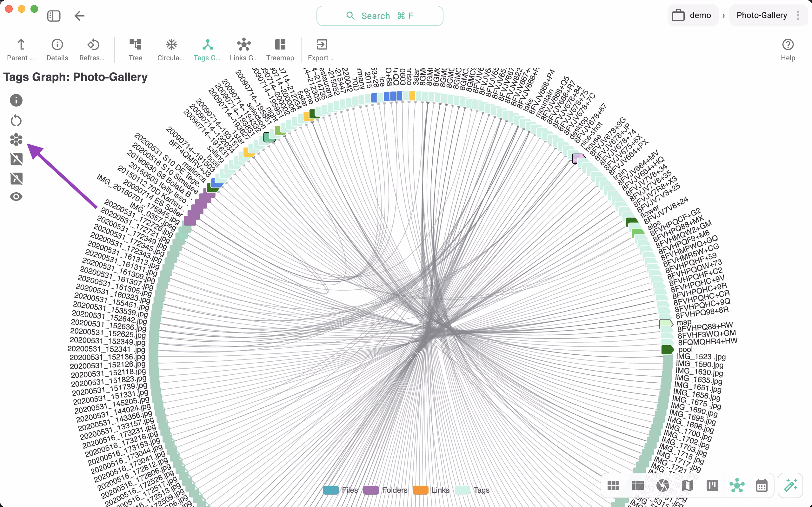Open the Photo-Gallery options ellipsis menu
The height and width of the screenshot is (507, 812).
799,15
